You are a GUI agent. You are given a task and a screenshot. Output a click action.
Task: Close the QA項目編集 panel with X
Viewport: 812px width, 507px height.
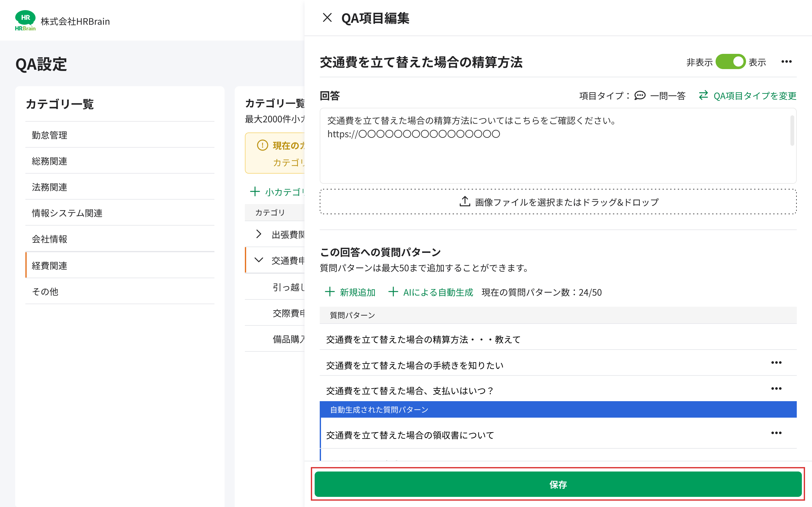click(327, 17)
